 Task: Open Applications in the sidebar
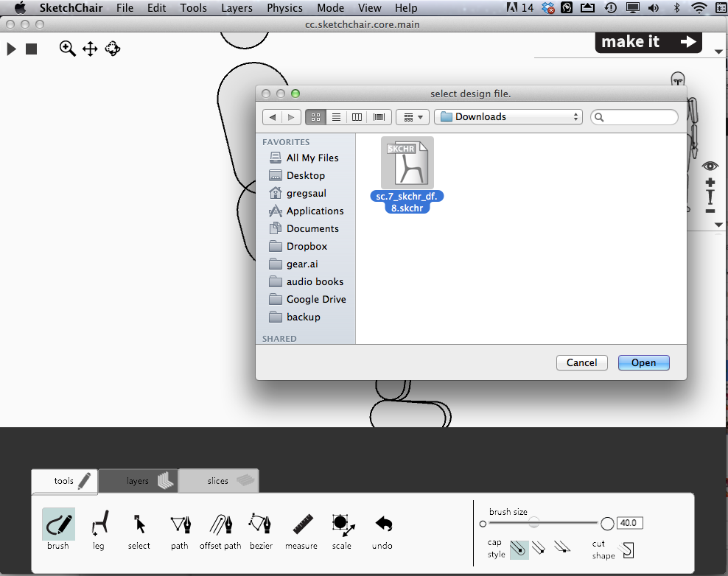pos(307,211)
